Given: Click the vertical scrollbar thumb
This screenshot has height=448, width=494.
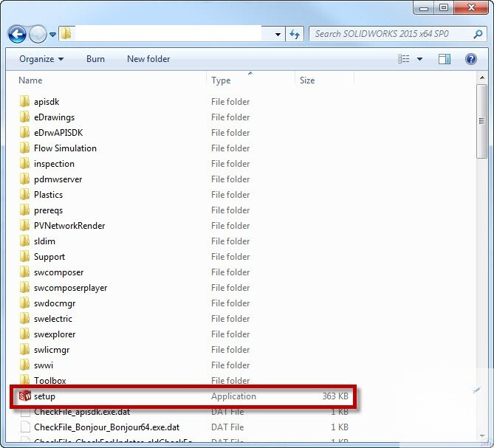Looking at the screenshot, I should coord(482,121).
